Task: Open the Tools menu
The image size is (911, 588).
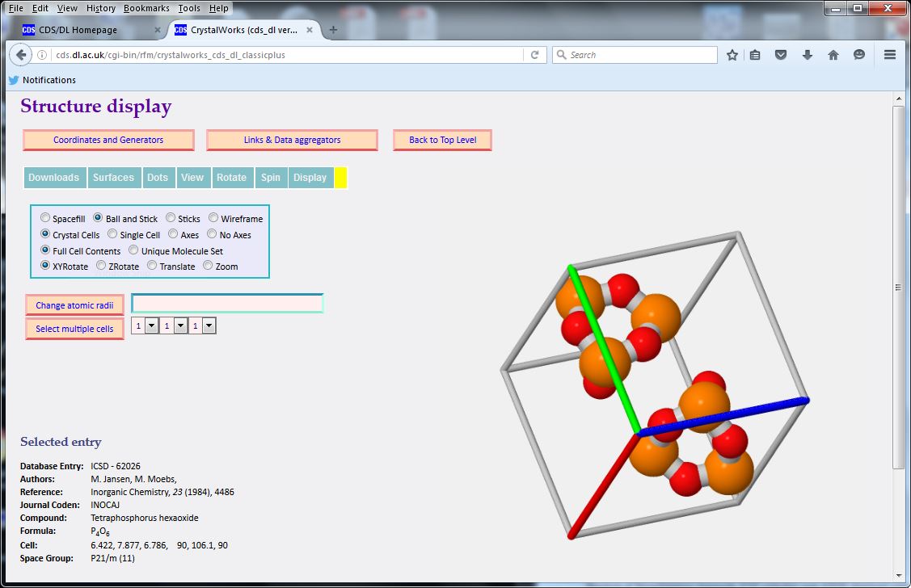Action: coord(189,8)
